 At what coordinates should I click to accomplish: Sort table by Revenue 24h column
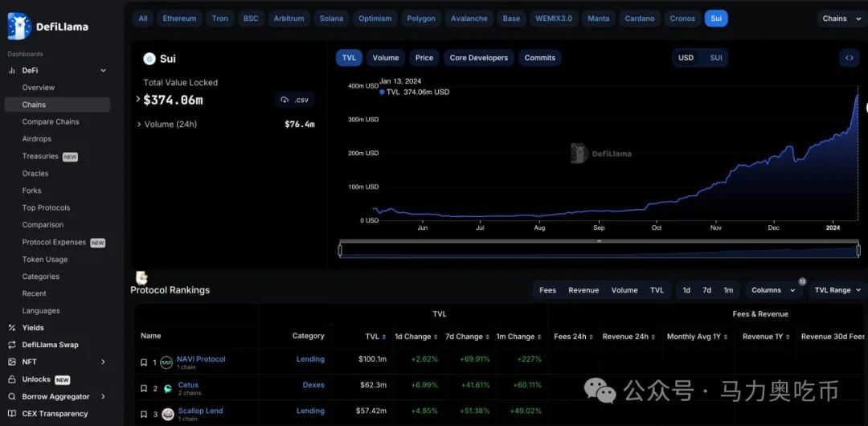tap(628, 336)
